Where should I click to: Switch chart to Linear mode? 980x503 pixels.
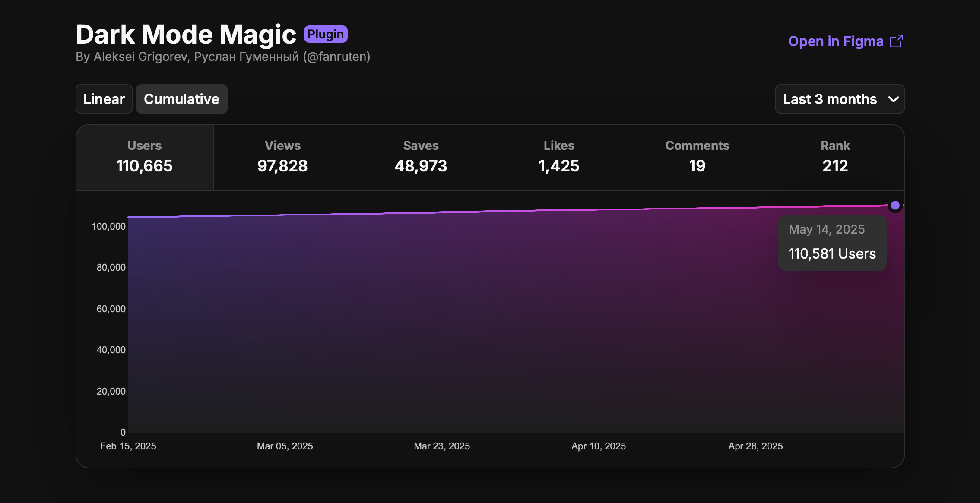point(104,99)
